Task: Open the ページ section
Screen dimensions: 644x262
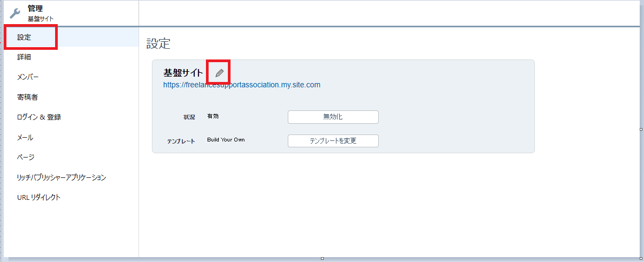Action: (26, 157)
